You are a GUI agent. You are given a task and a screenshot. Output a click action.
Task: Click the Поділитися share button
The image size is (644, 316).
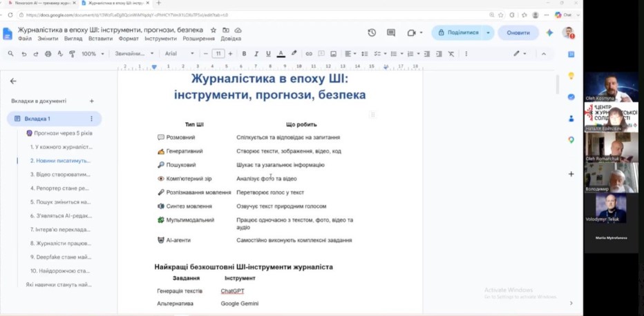[x=458, y=33]
